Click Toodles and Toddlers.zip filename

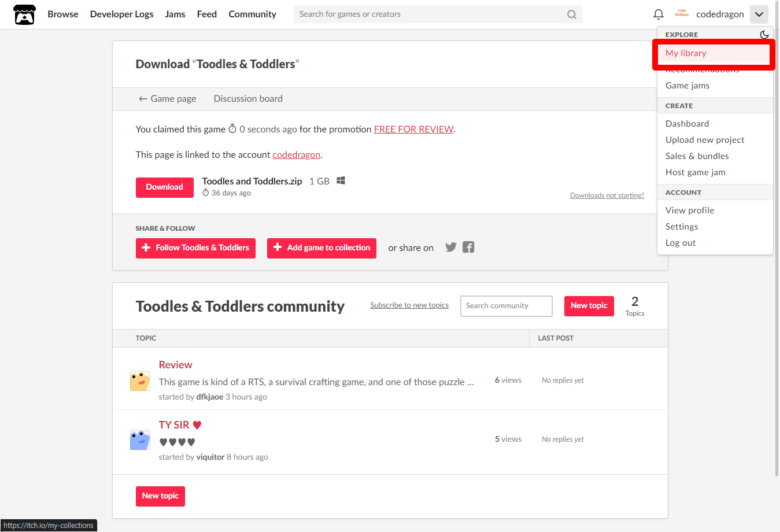(252, 182)
